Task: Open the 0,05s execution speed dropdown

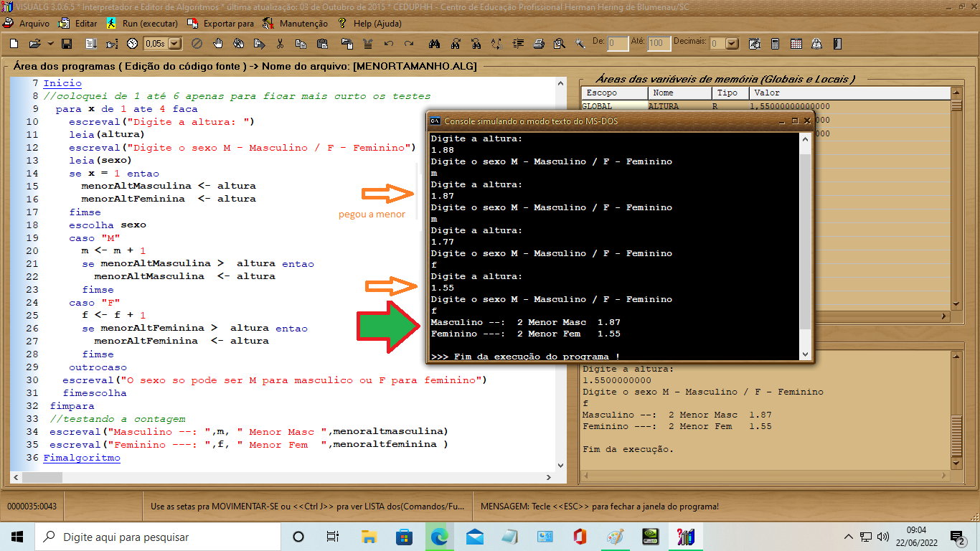Action: tap(174, 44)
